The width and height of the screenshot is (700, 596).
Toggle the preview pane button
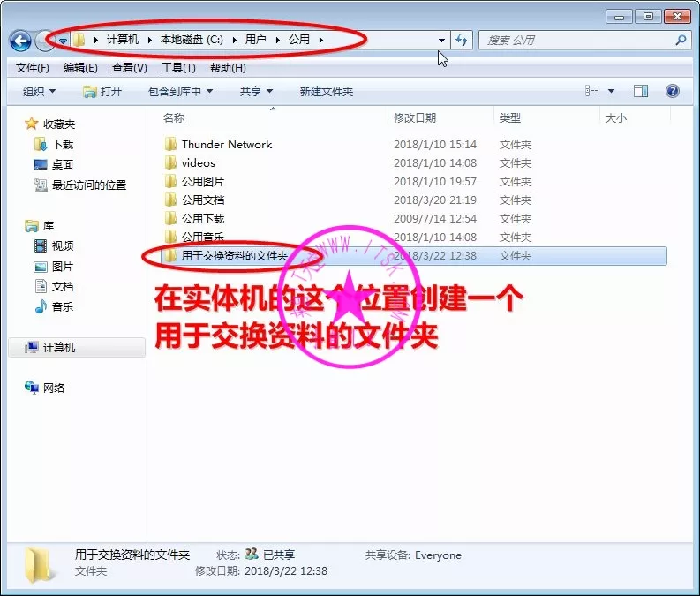pyautogui.click(x=641, y=91)
